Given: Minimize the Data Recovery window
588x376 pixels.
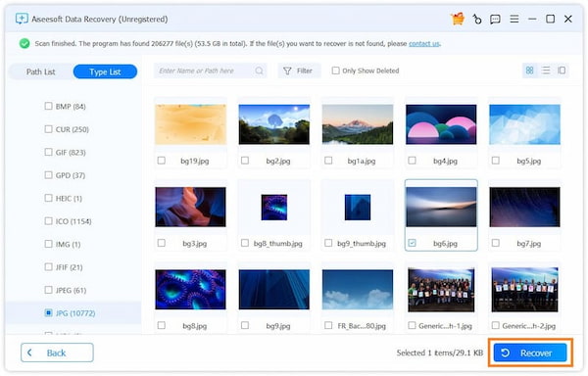Looking at the screenshot, I should [x=532, y=19].
